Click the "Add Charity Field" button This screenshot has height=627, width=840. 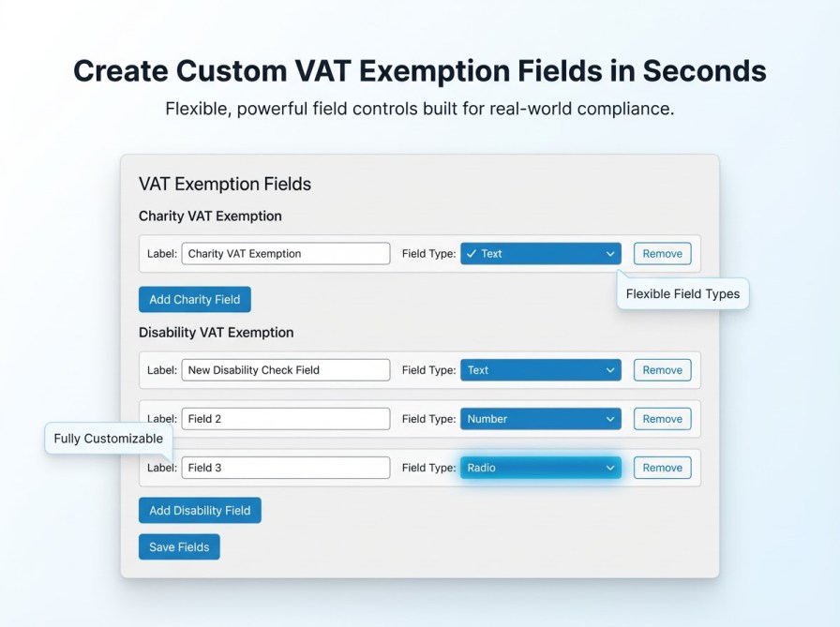[x=194, y=299]
